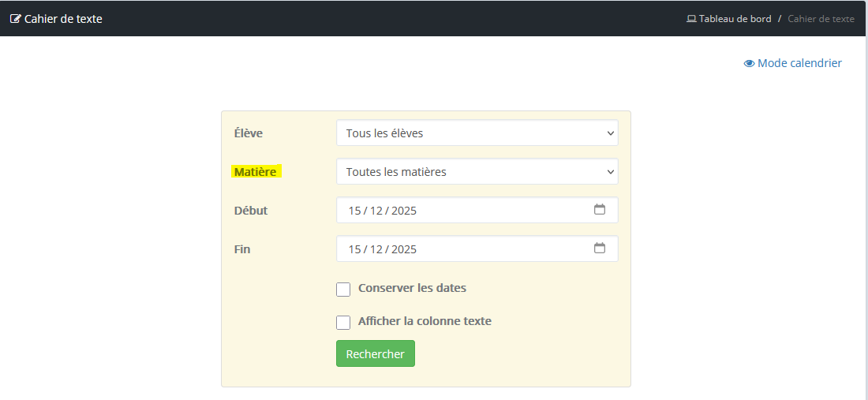Click the edit icon beside Cahier de texte title
The image size is (868, 400).
[15, 19]
